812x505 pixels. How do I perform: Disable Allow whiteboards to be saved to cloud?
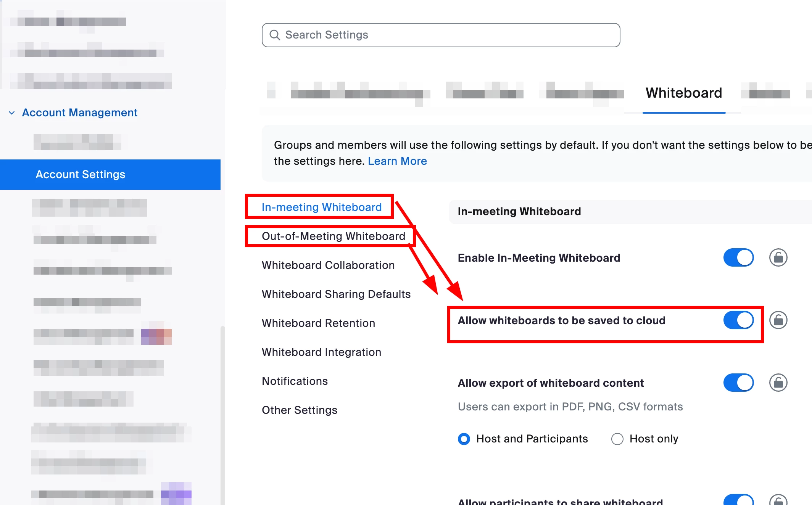pos(738,320)
